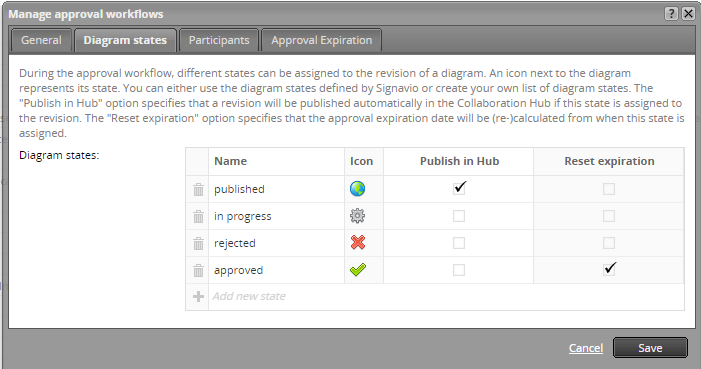This screenshot has width=701, height=369.
Task: Change the globe icon for published state
Action: click(357, 189)
